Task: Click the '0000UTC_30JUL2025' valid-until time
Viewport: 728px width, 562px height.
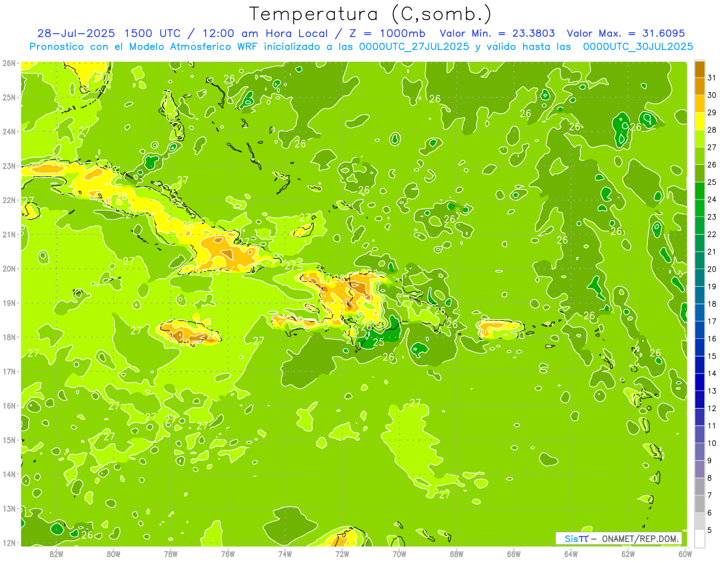Action: click(x=638, y=46)
